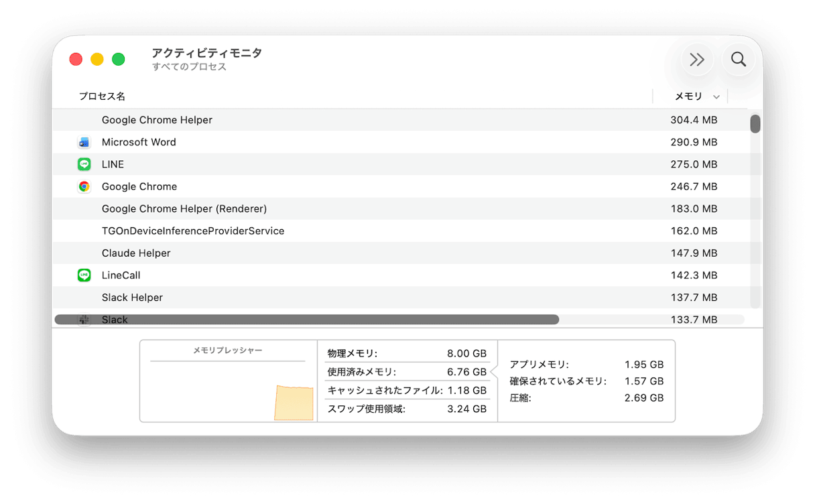The width and height of the screenshot is (815, 504).
Task: Select the Microsoft Word process row
Action: pos(400,142)
